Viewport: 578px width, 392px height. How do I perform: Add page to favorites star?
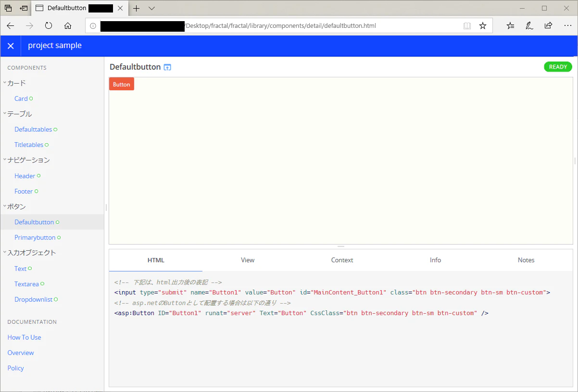[x=483, y=26]
